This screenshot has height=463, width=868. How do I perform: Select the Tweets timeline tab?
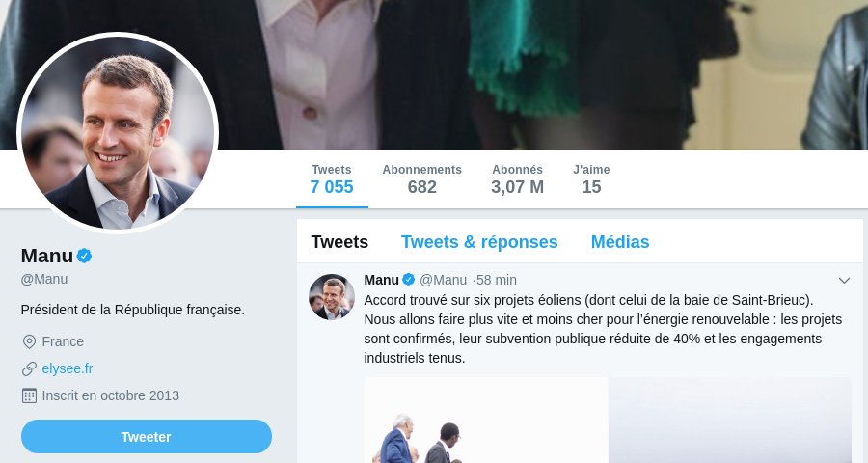pyautogui.click(x=339, y=242)
